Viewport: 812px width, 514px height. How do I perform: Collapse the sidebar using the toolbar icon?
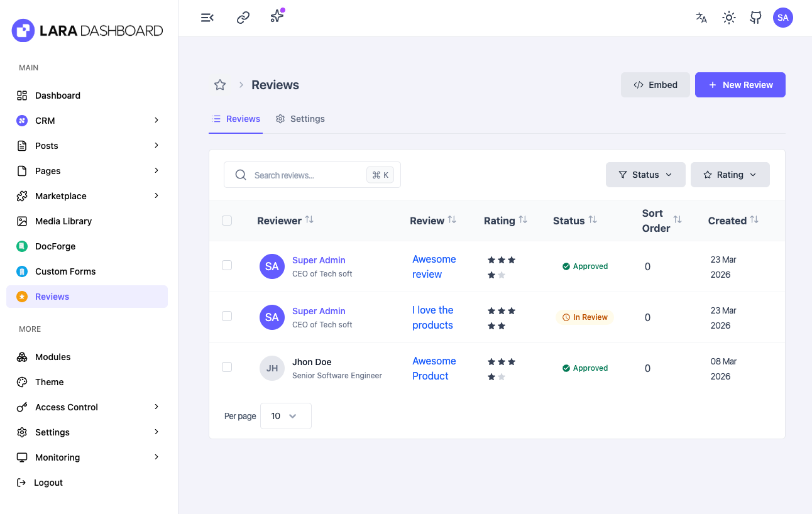tap(207, 18)
